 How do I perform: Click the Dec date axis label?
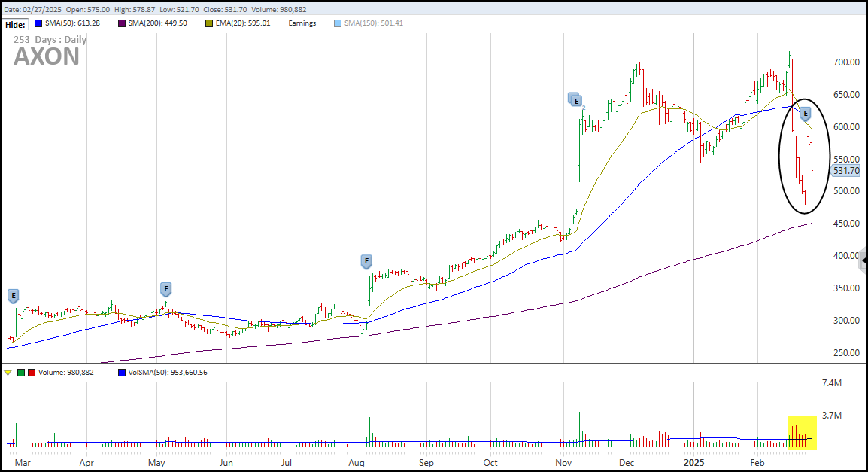click(627, 462)
